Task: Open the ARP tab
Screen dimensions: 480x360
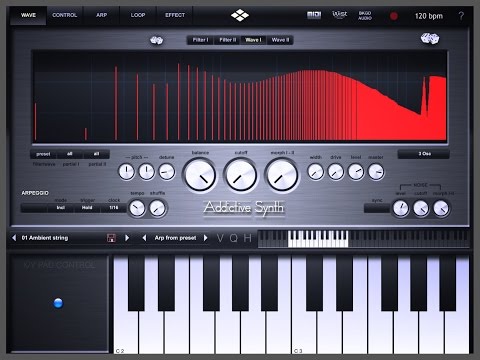Action: click(x=101, y=15)
